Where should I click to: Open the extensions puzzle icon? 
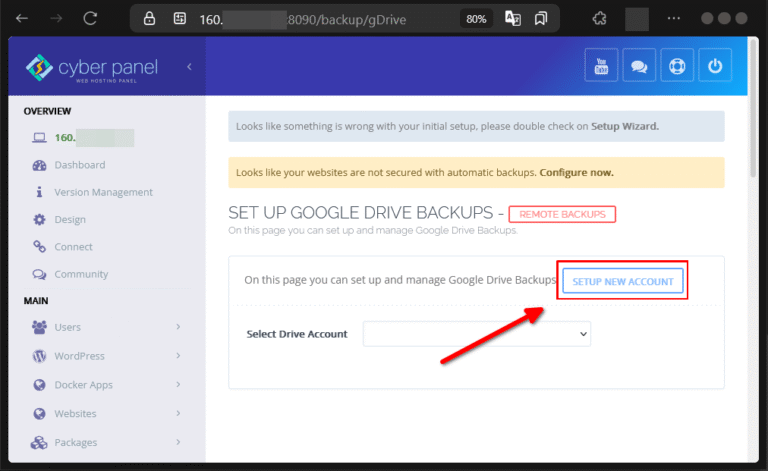(x=600, y=19)
